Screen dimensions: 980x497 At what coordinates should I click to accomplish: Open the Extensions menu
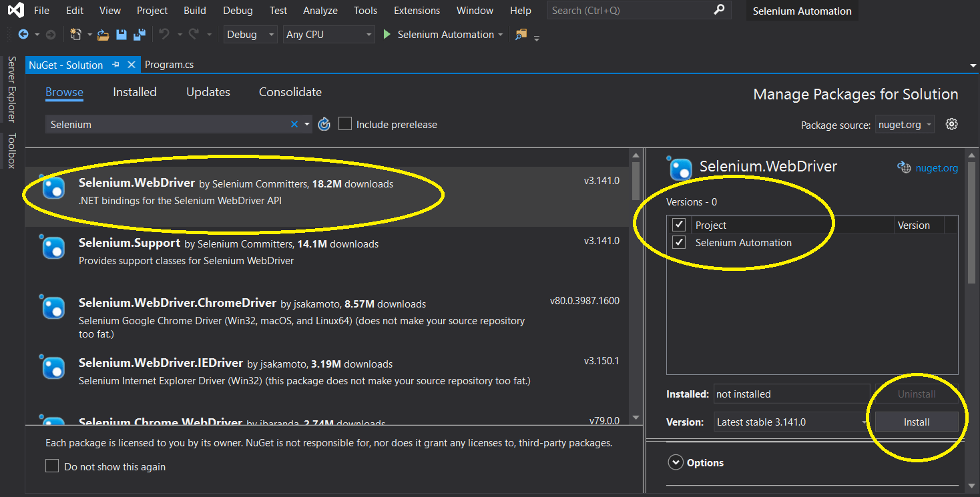(x=417, y=11)
